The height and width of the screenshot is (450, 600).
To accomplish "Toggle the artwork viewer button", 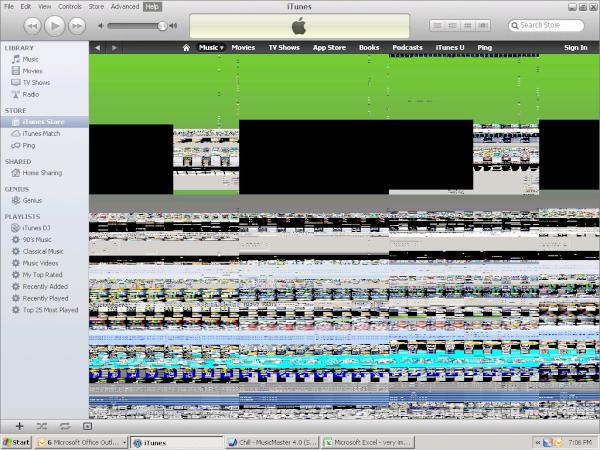I will (x=87, y=426).
